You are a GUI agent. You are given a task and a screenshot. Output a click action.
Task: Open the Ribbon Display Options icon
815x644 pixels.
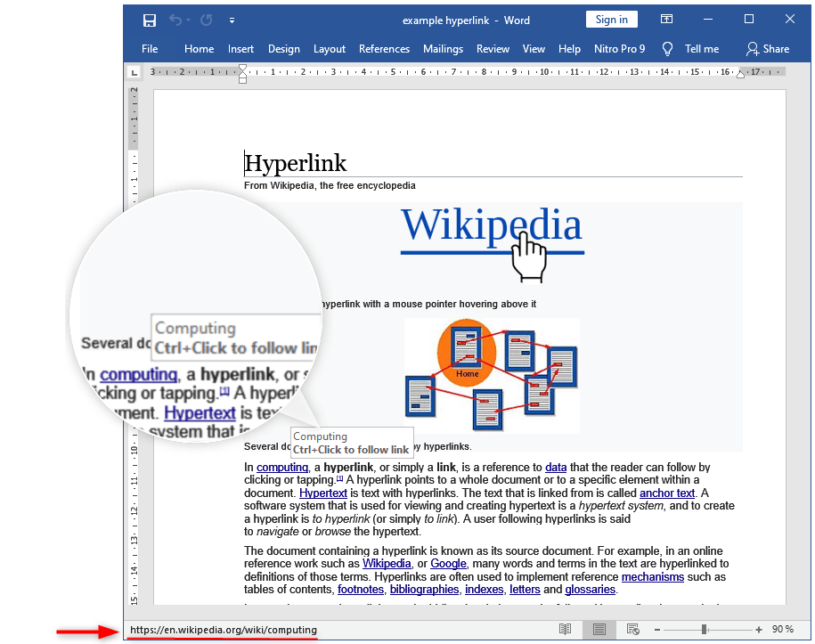click(666, 20)
